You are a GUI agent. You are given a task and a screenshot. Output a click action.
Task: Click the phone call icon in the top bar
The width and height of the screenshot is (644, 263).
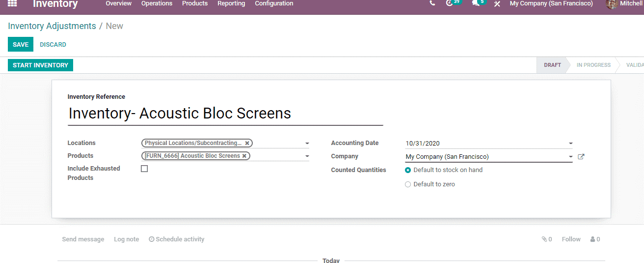pos(432,3)
